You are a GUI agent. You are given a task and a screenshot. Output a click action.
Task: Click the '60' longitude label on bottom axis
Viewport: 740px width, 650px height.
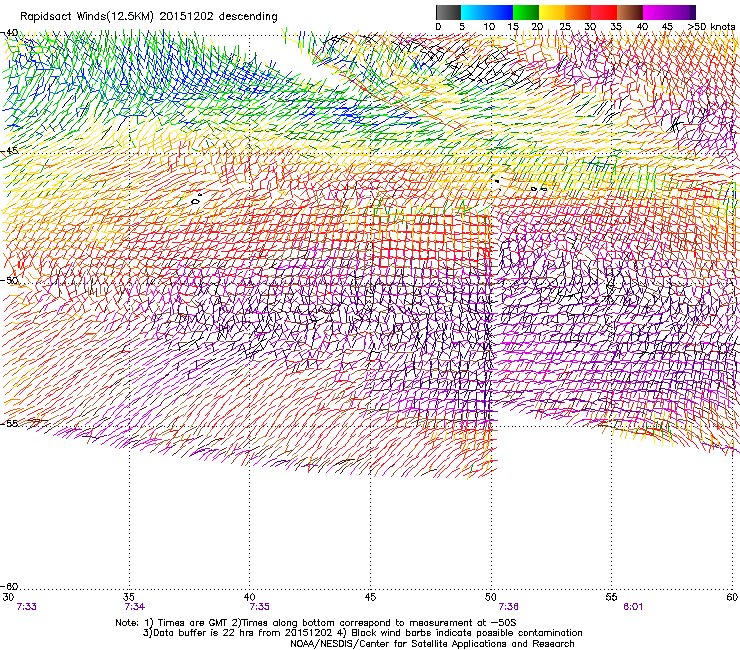point(732,597)
